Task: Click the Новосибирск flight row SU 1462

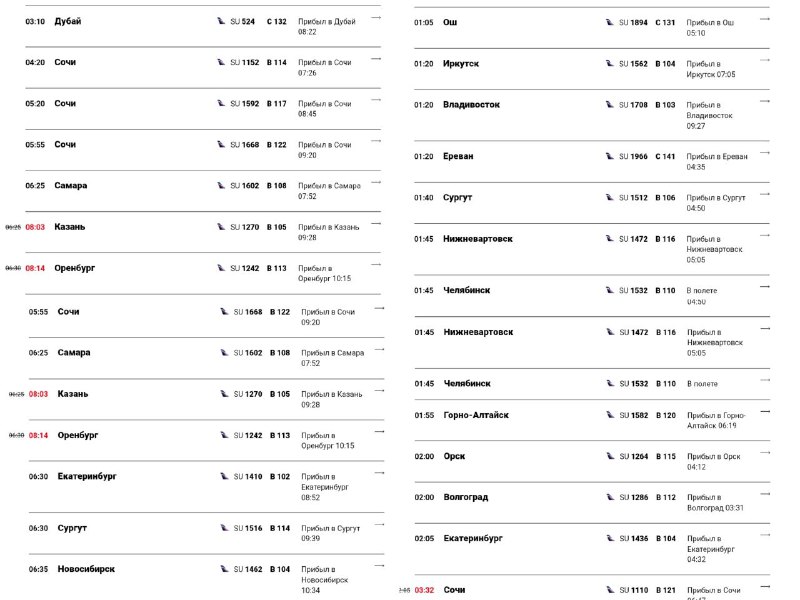Action: point(206,577)
